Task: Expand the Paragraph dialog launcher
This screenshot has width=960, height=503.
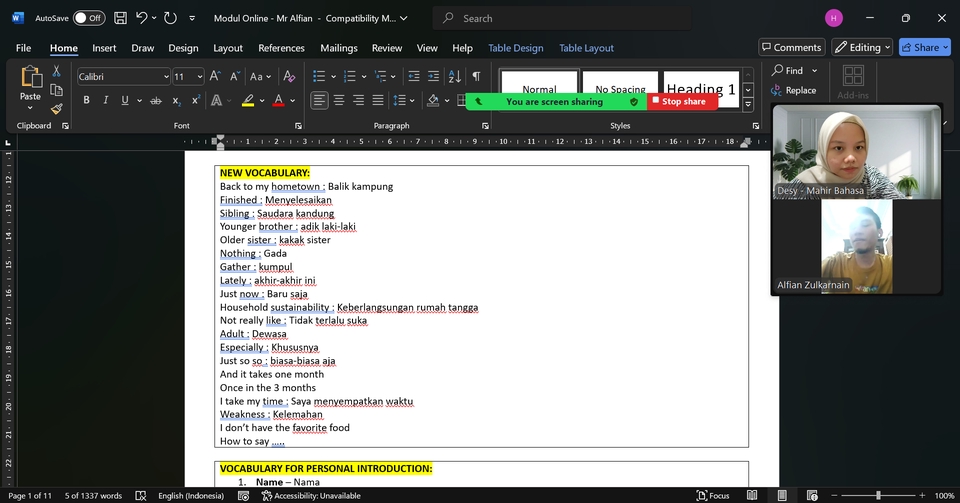Action: pos(486,126)
